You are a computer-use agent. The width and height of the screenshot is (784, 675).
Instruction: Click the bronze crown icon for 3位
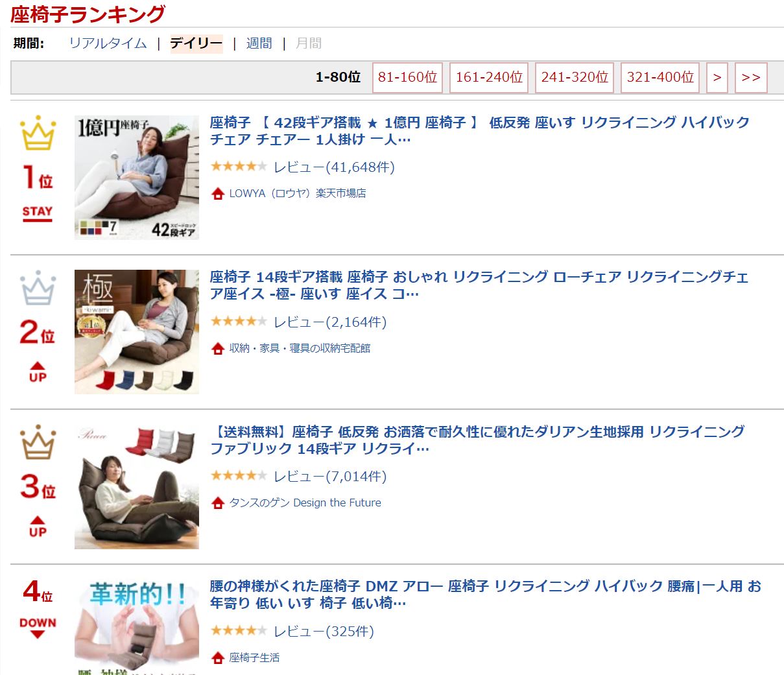tap(38, 442)
